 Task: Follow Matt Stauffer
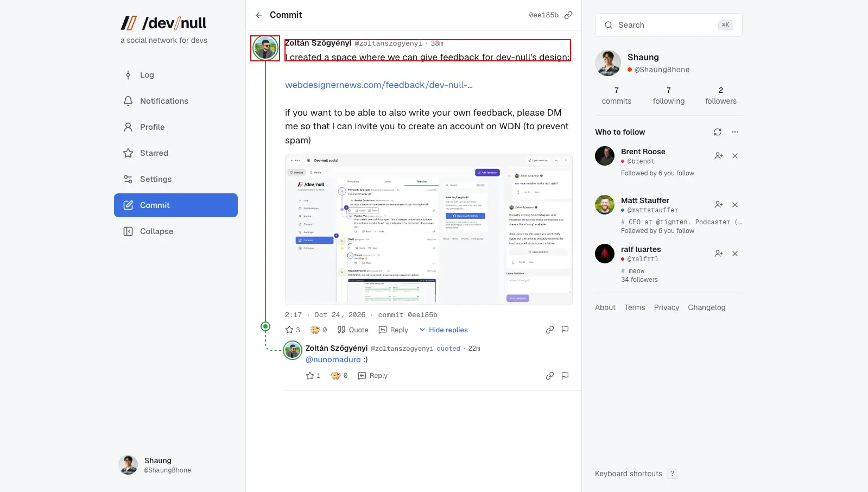719,205
